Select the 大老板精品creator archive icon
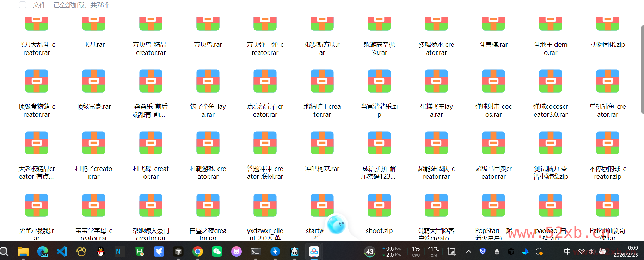 click(x=37, y=143)
